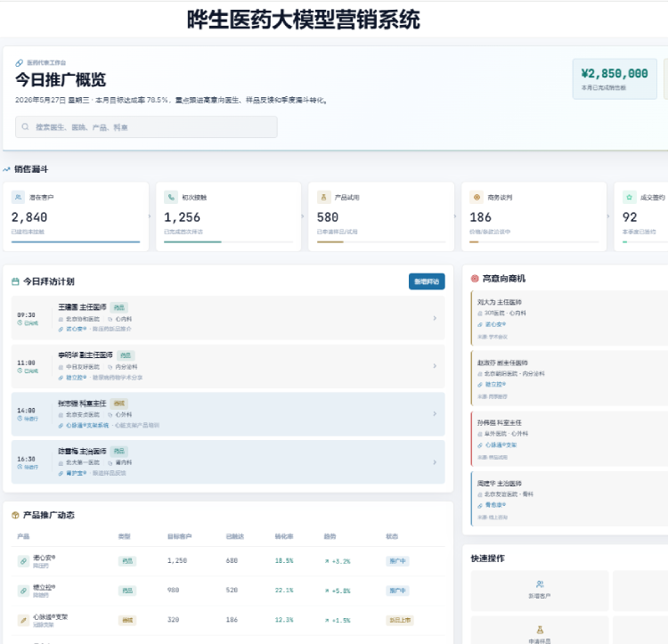
Task: Click 器械 tag next to 张志强 科室主任
Action: pyautogui.click(x=119, y=404)
